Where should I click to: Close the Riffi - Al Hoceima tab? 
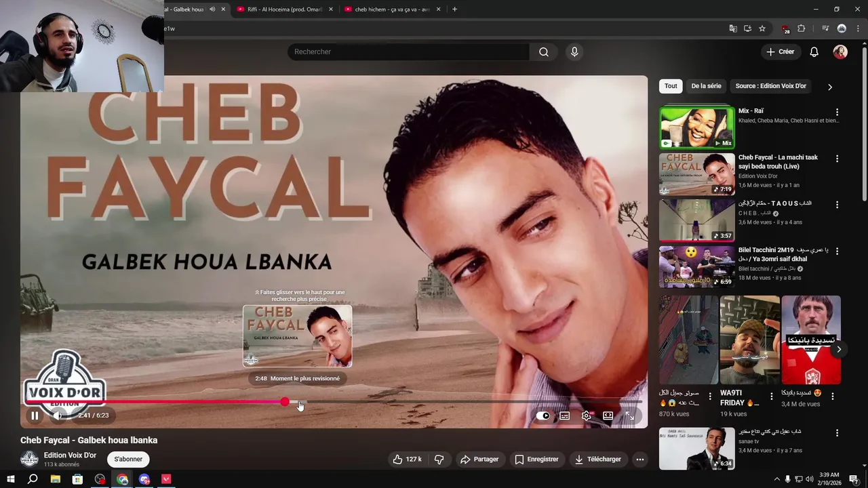pos(330,9)
